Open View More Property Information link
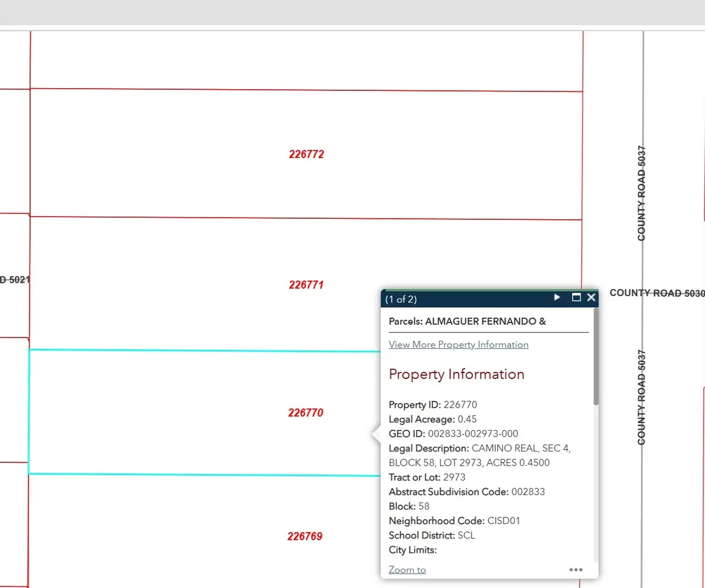705x588 pixels. point(458,345)
